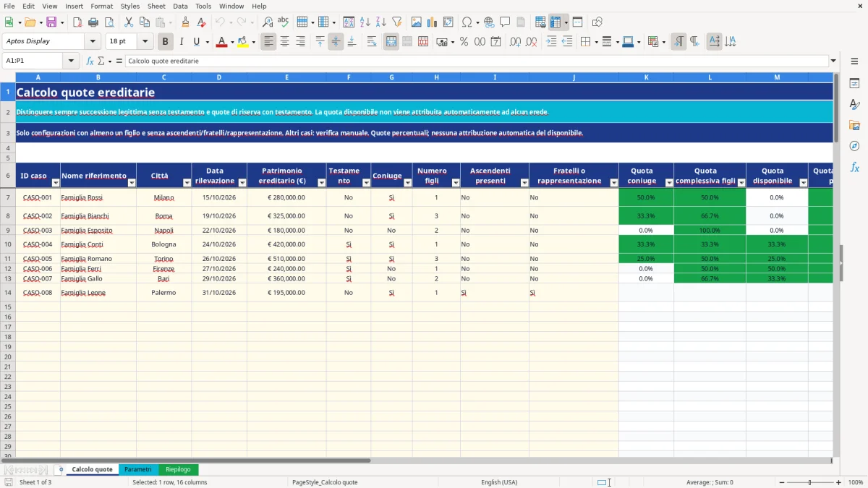868x488 pixels.
Task: Select cell with Famiglia Conti
Action: click(x=98, y=244)
